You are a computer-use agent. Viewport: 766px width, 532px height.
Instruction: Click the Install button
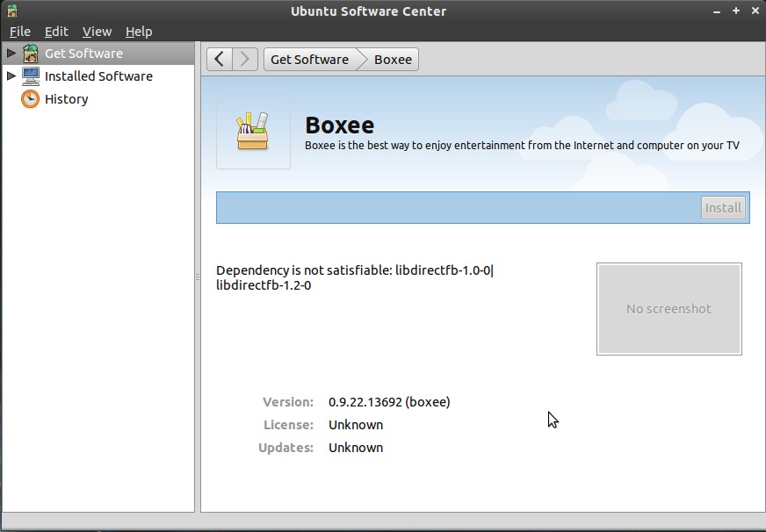pyautogui.click(x=723, y=208)
